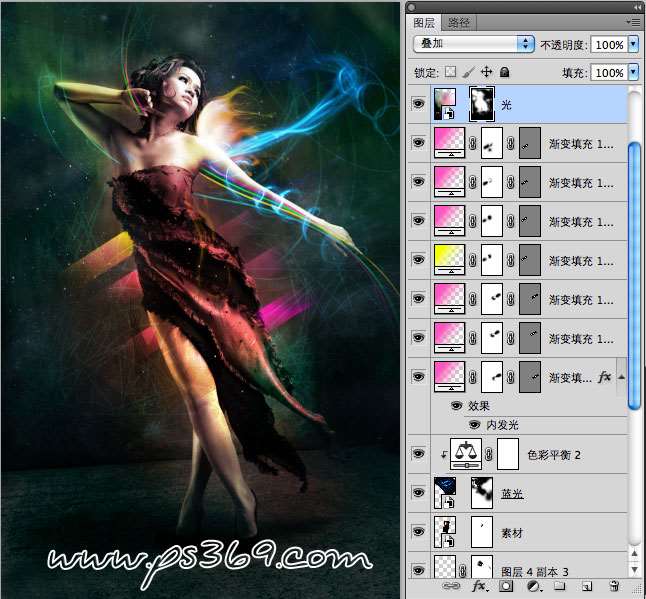This screenshot has height=599, width=646.
Task: Toggle lock position move icon
Action: [487, 72]
